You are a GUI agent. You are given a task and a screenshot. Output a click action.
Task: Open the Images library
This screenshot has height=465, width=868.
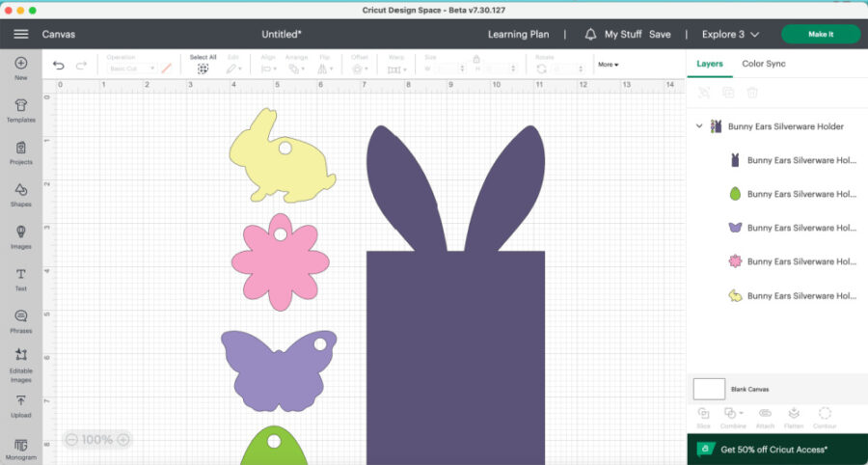20,236
